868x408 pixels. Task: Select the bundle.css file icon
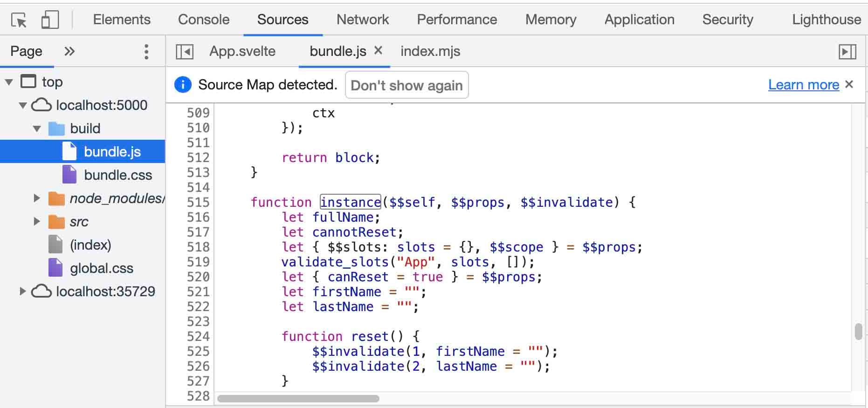tap(69, 175)
